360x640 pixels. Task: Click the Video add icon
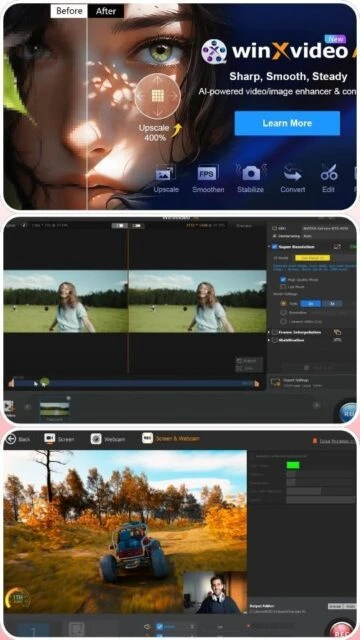[x=9, y=407]
